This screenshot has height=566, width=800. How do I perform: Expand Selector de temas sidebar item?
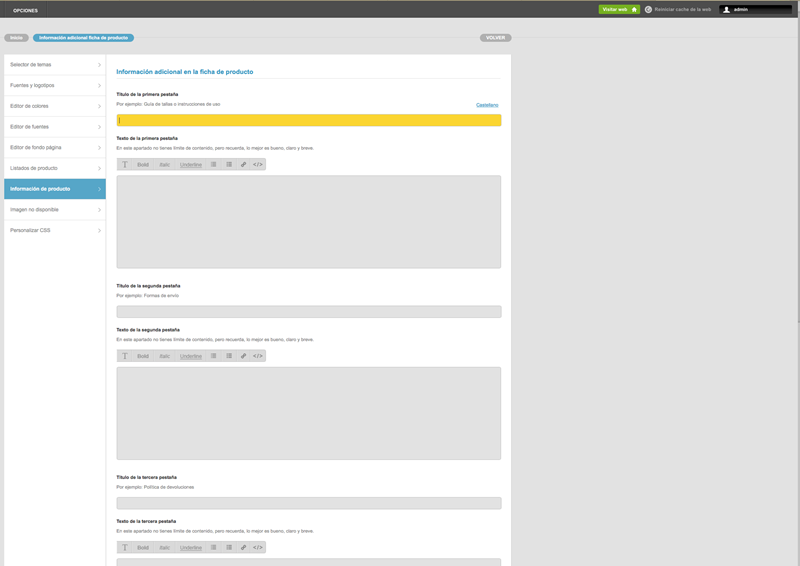coord(54,65)
